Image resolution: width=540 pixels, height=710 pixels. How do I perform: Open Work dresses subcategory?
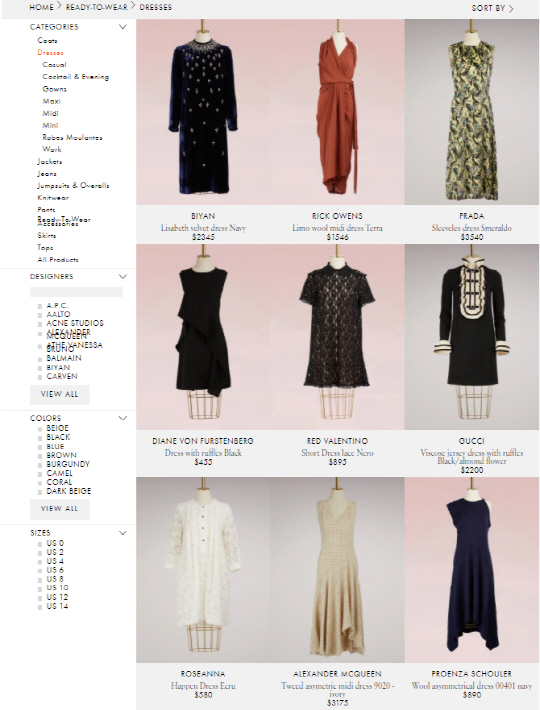click(x=52, y=149)
